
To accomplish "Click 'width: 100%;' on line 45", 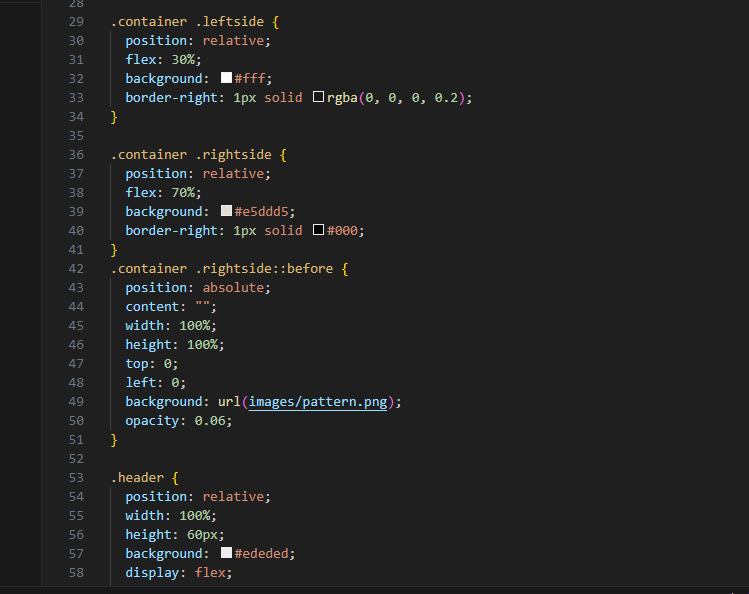I will click(x=171, y=326).
